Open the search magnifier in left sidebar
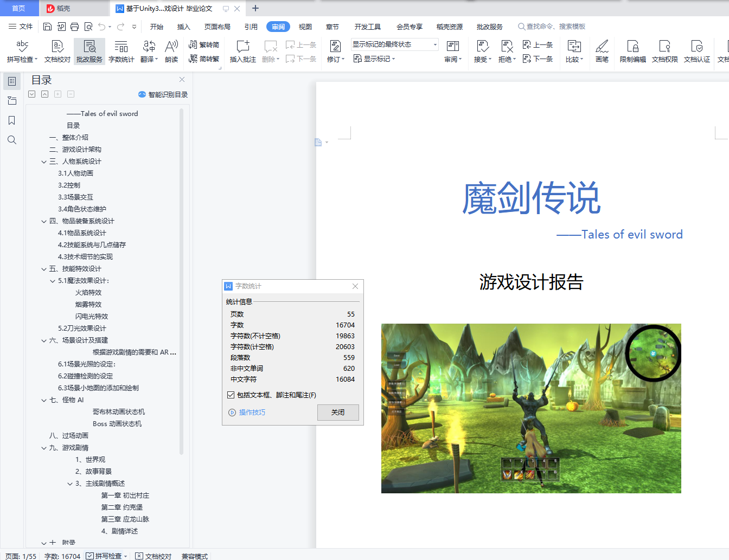The height and width of the screenshot is (560, 729). [x=12, y=140]
